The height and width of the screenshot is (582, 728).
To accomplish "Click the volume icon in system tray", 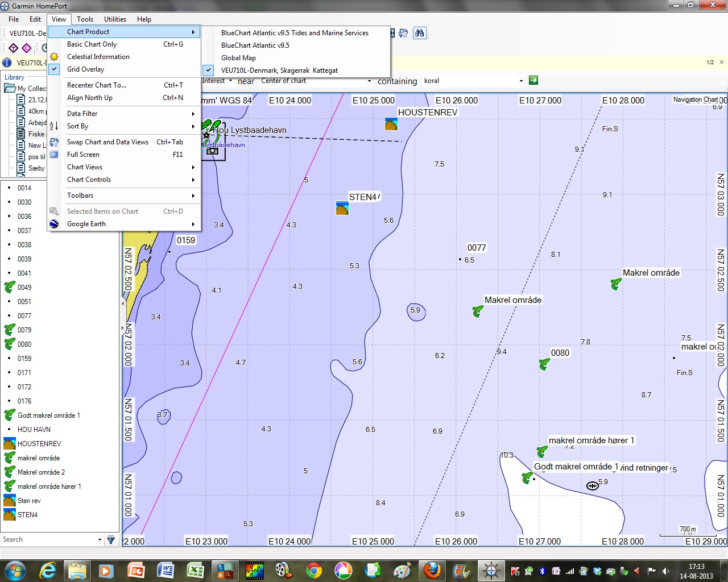I will [665, 571].
